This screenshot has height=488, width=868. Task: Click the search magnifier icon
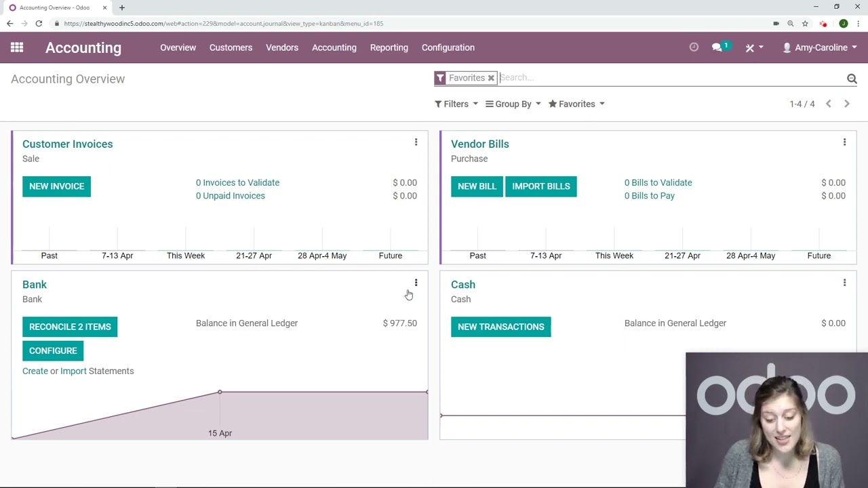[x=852, y=79]
